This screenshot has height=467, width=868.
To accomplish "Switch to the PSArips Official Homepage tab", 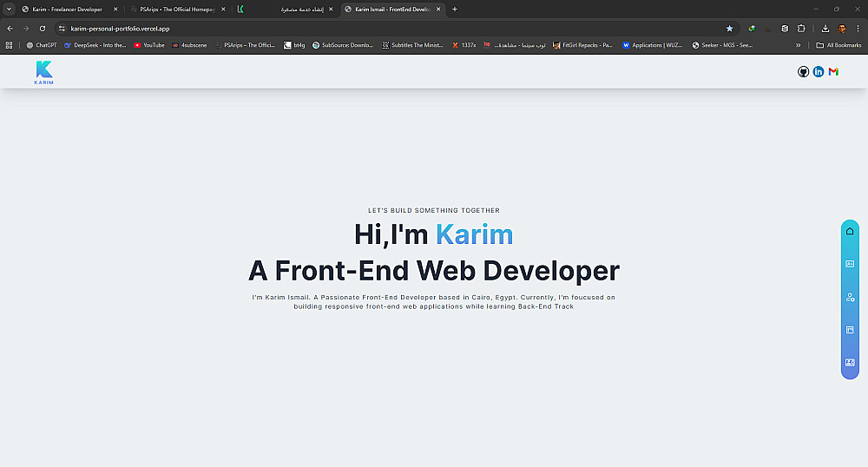I will 176,10.
